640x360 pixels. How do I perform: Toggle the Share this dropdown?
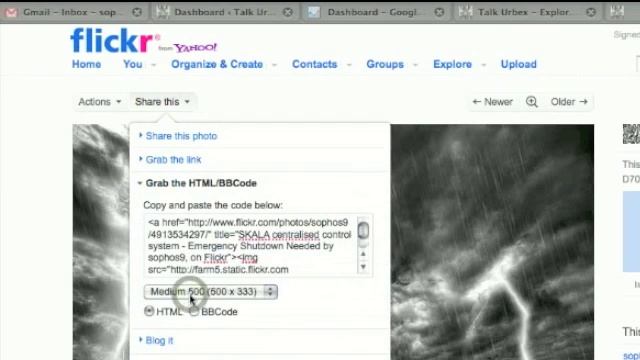162,102
